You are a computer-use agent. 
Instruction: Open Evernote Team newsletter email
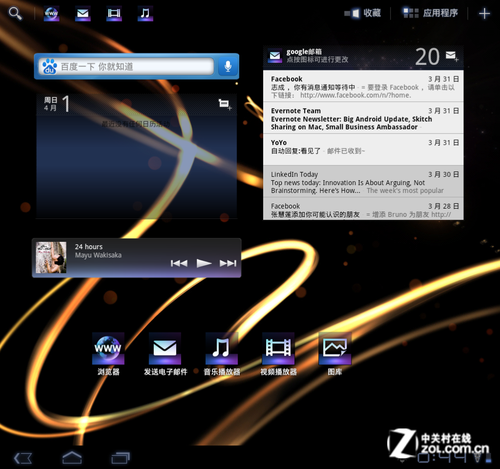click(x=363, y=118)
